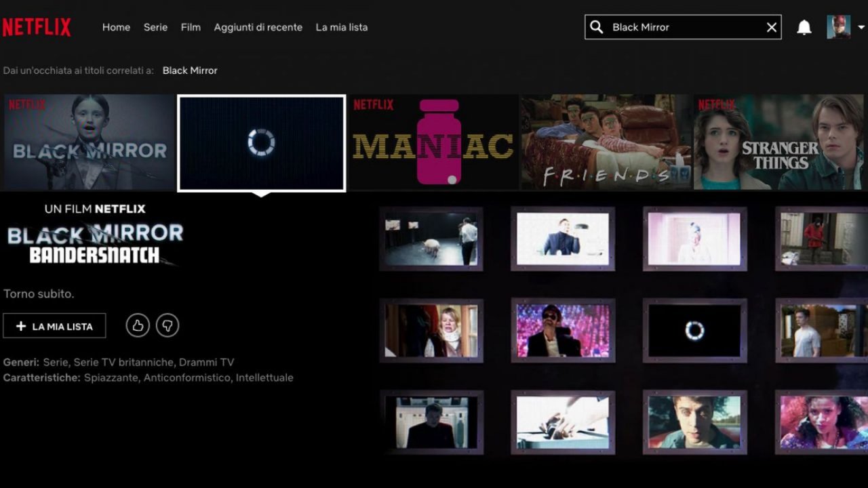868x488 pixels.
Task: Select Aggiunti di recente in navigation
Action: [x=258, y=27]
